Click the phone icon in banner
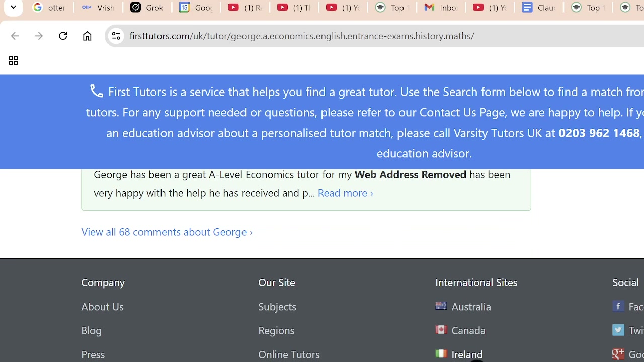This screenshot has height=362, width=644. [x=96, y=91]
